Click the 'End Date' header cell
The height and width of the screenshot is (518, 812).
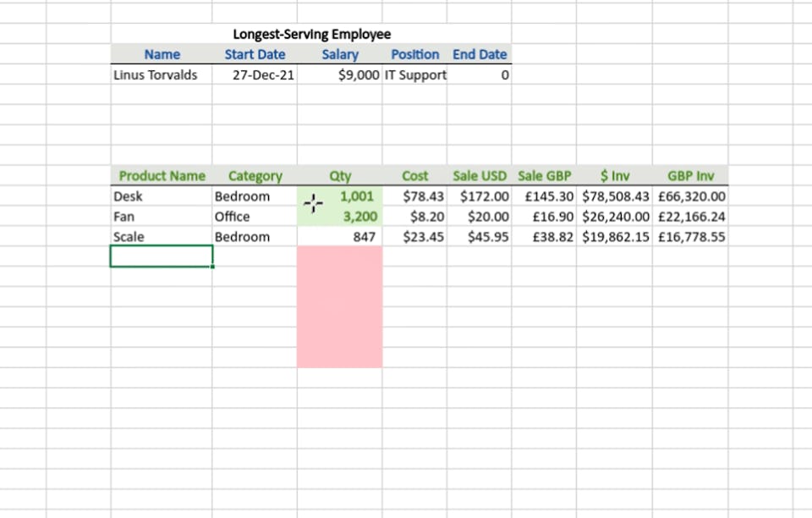pyautogui.click(x=480, y=54)
